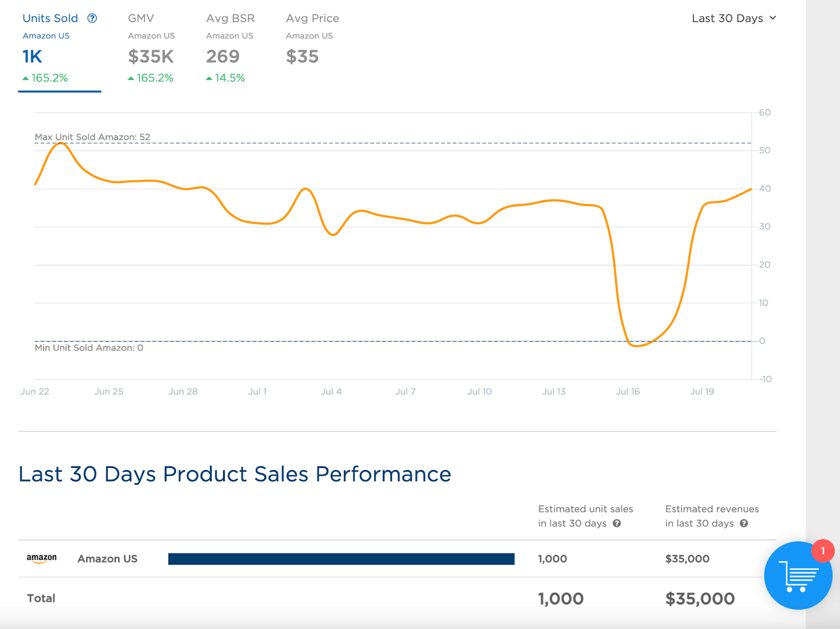Image resolution: width=840 pixels, height=629 pixels.
Task: Click the help icon next to Units Sold
Action: 92,18
